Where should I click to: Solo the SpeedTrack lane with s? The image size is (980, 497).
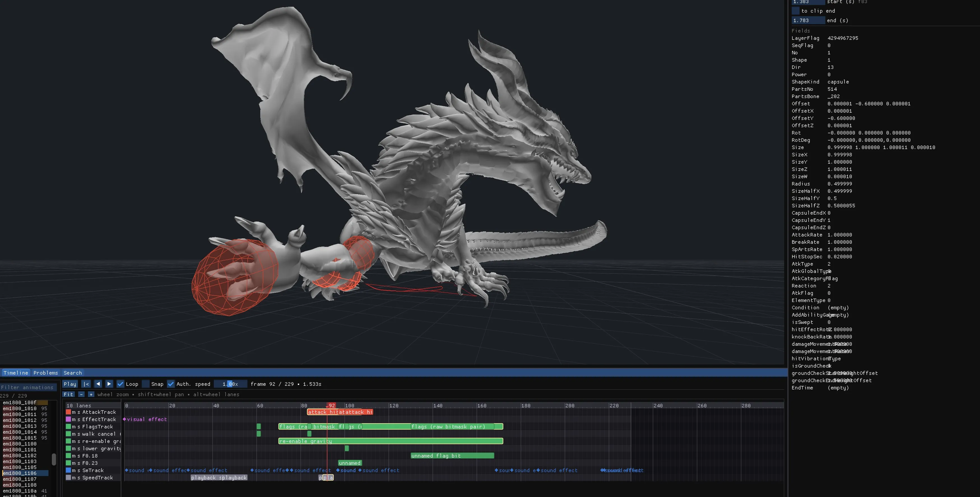[x=79, y=478]
